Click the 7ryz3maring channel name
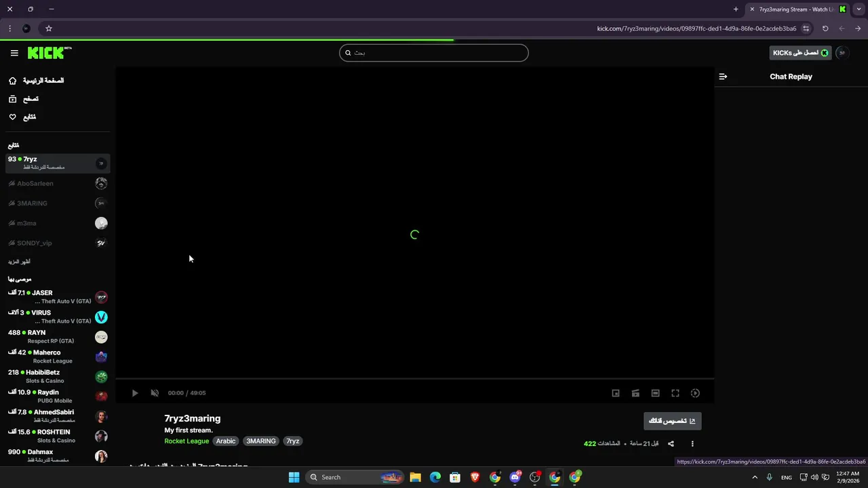The image size is (868, 488). 193,418
